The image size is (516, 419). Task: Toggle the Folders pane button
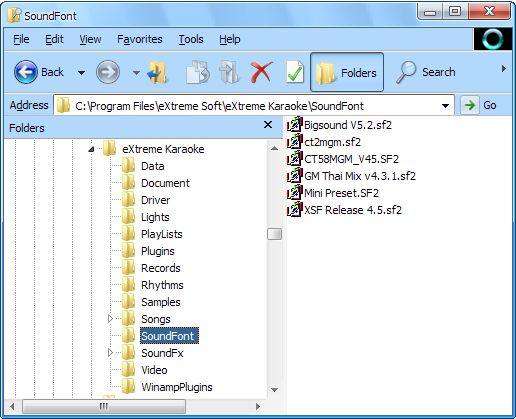347,72
